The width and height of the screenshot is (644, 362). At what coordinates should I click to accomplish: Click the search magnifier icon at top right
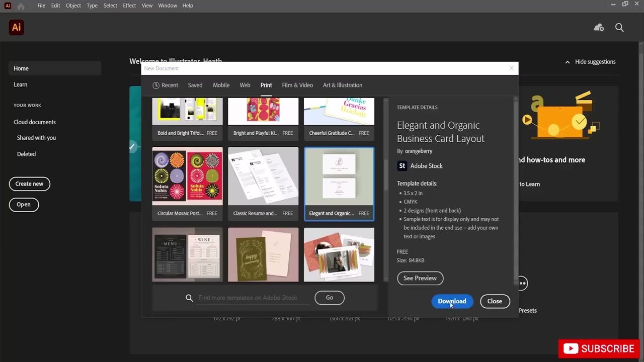point(619,28)
